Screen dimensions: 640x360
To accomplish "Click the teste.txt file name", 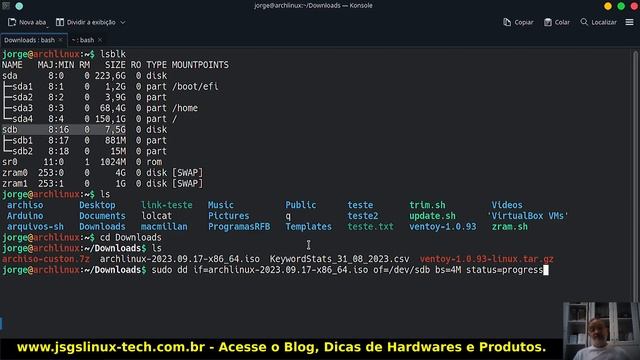I will click(370, 227).
